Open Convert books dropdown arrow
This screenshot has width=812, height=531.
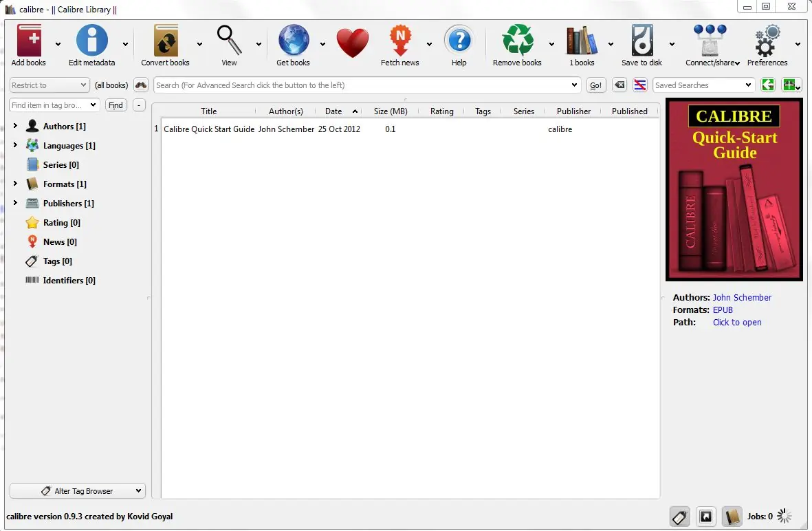click(199, 45)
